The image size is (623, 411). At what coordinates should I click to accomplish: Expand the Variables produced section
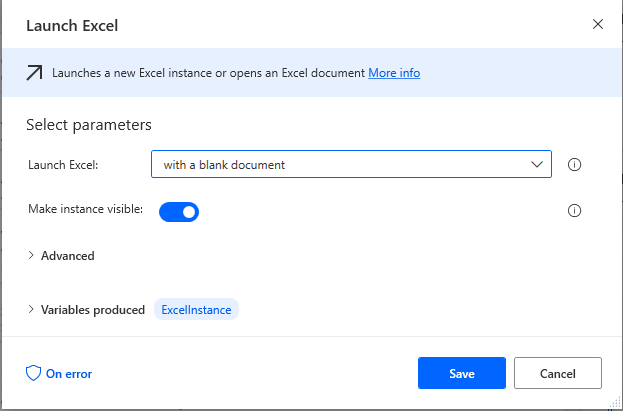pos(87,310)
